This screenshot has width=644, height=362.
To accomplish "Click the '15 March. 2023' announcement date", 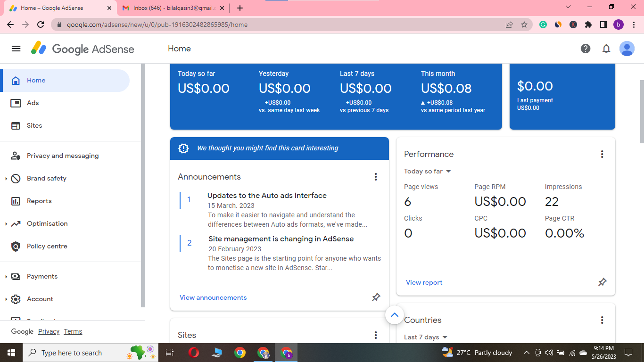I will pos(231,206).
